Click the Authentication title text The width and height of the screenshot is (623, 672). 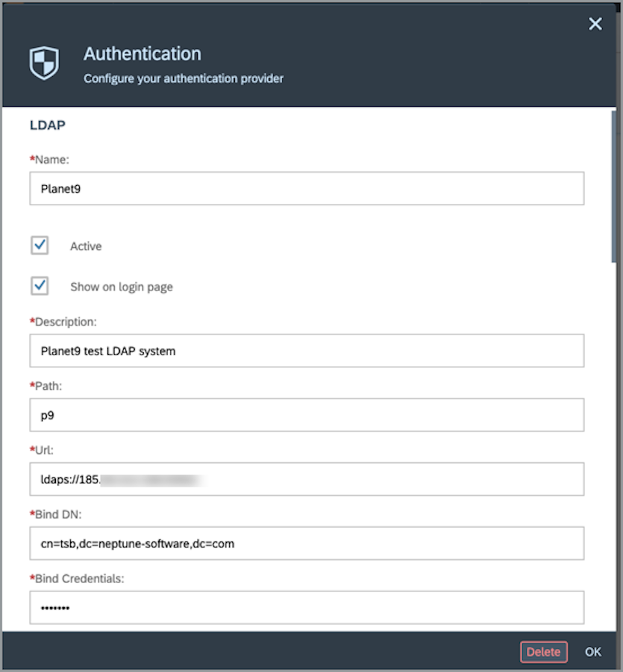click(x=142, y=54)
